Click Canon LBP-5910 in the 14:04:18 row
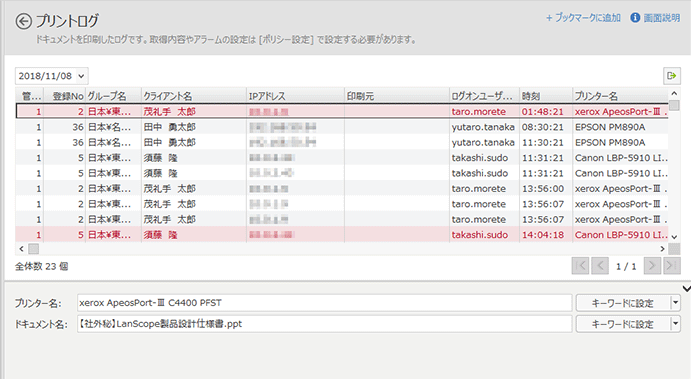Viewport: 691px width, 379px height. [620, 235]
